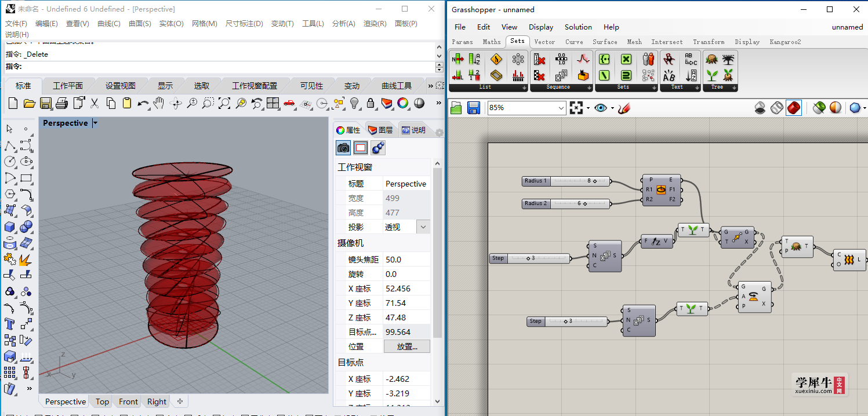Click the Grasshopper Save document icon
This screenshot has width=868, height=416.
pyautogui.click(x=473, y=108)
